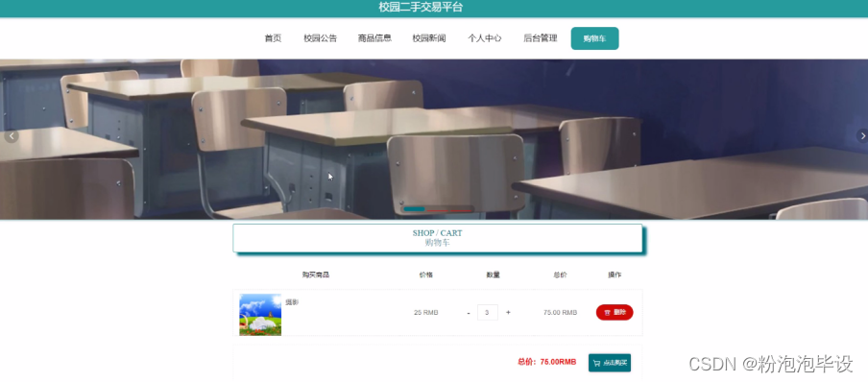Click the 购物车 nav button
Image resolution: width=868 pixels, height=382 pixels.
point(594,38)
